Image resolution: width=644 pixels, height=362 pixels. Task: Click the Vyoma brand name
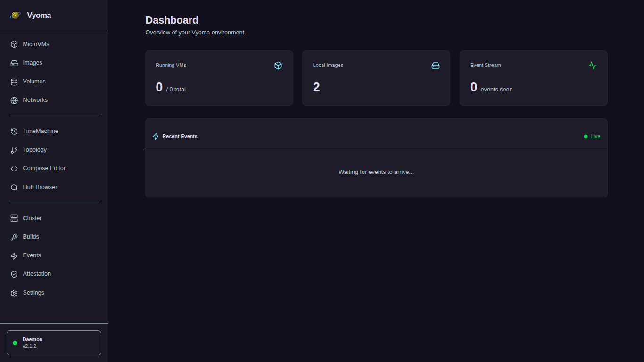(x=39, y=16)
